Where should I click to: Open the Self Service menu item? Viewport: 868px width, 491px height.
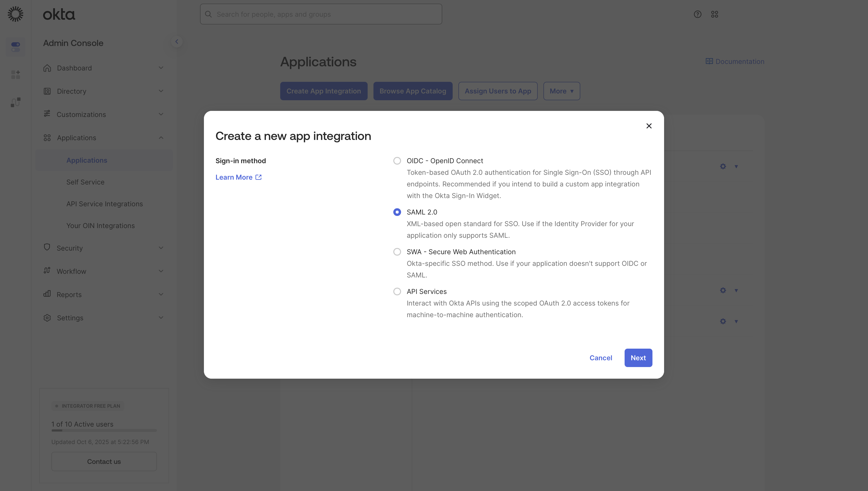pos(85,182)
